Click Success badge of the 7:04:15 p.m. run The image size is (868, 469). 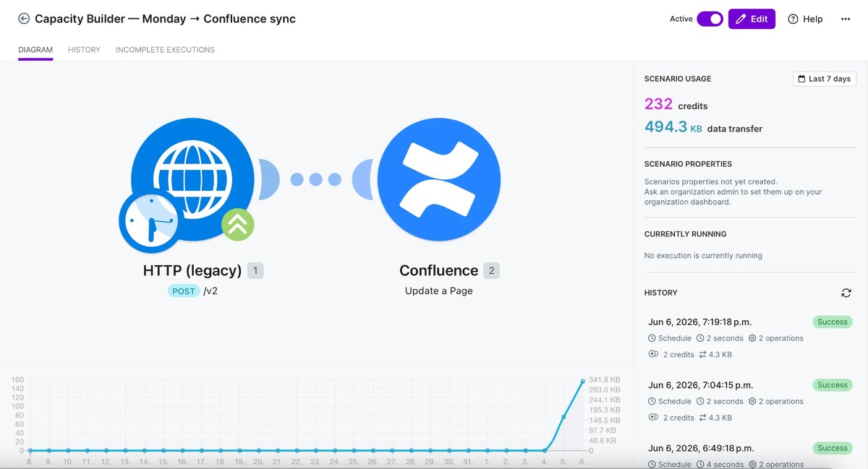833,385
